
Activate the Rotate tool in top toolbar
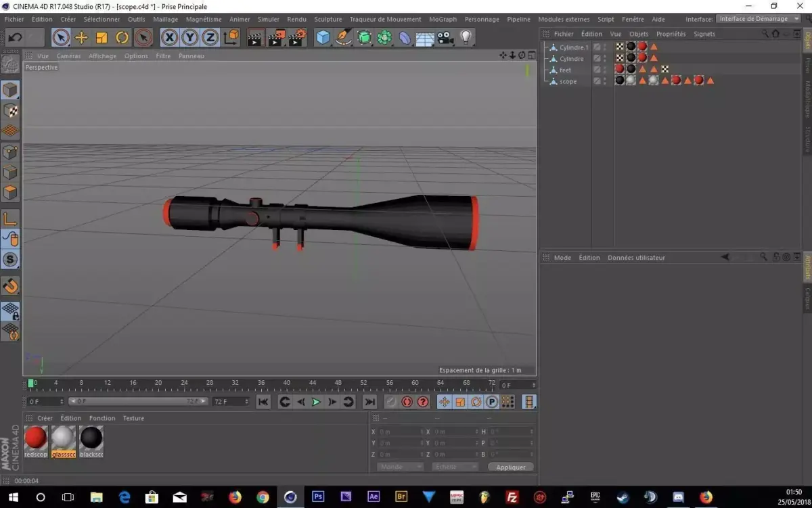coord(122,38)
